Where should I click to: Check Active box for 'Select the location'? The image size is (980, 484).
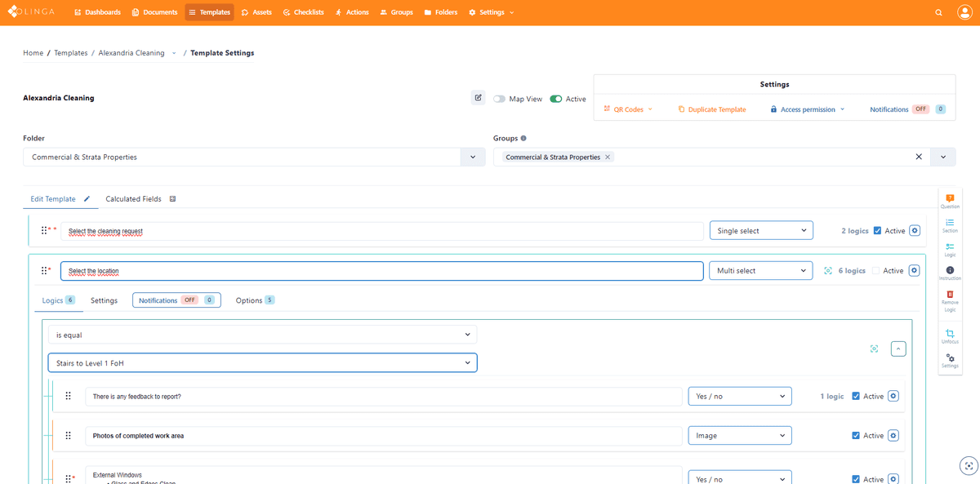876,271
